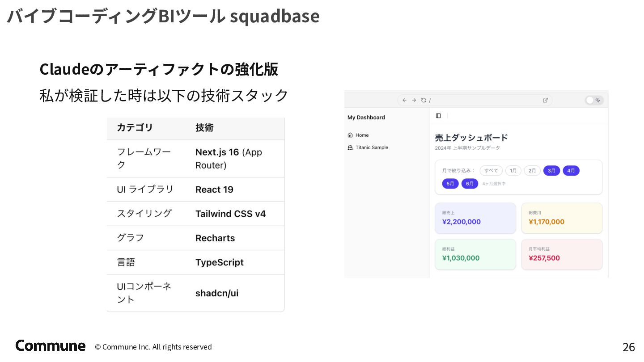644x362 pixels.
Task: Click the 月平均利益 ¥257,500 card
Action: [x=562, y=254]
